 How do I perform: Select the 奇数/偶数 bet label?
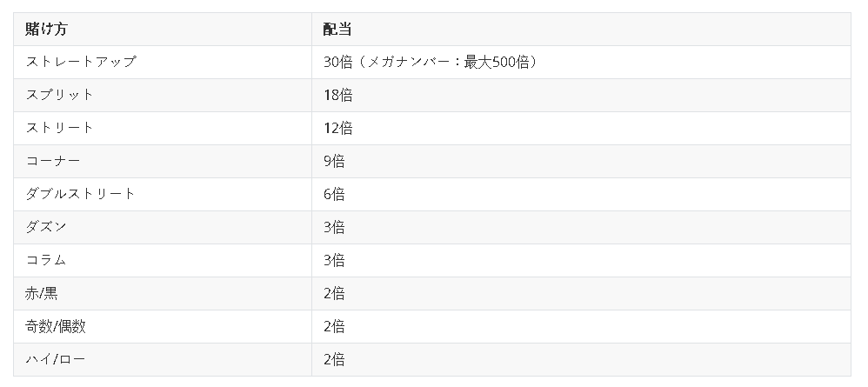click(56, 326)
